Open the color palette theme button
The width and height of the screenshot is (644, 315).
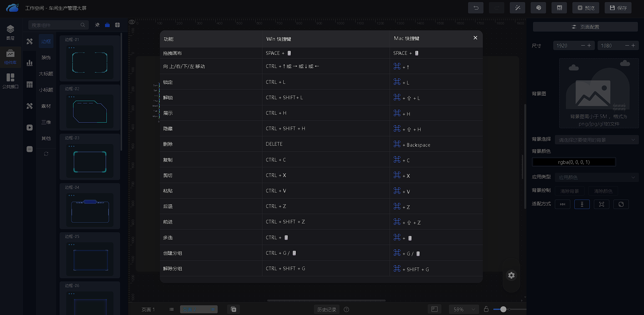pyautogui.click(x=538, y=8)
